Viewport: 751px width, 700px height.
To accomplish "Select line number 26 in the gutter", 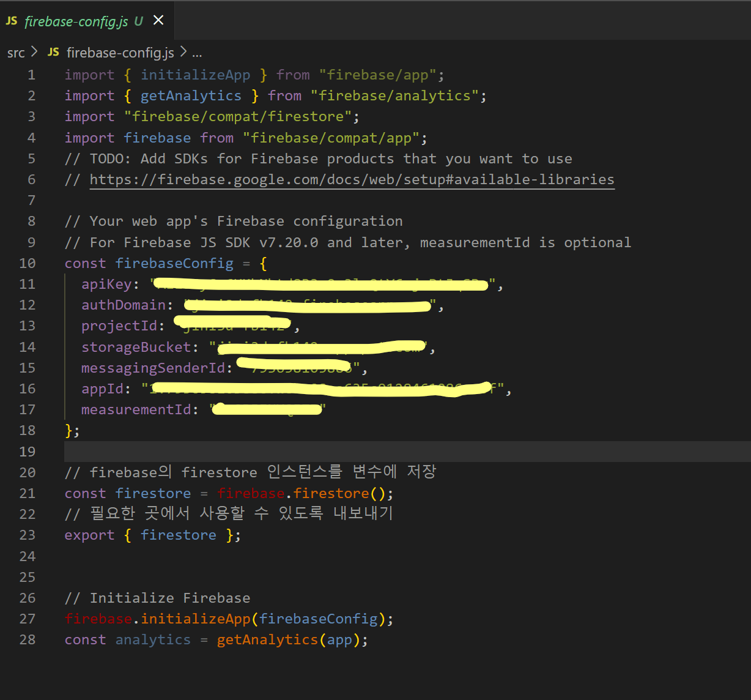I will [x=28, y=598].
